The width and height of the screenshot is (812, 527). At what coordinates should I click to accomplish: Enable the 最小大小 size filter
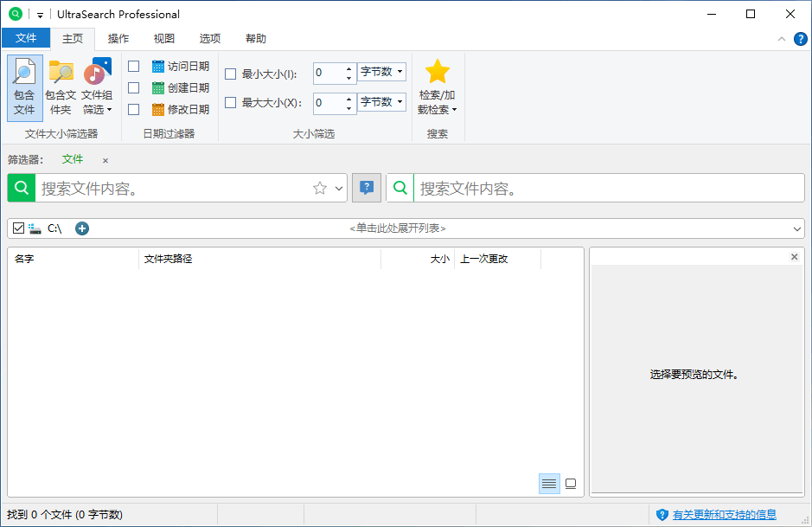[230, 74]
